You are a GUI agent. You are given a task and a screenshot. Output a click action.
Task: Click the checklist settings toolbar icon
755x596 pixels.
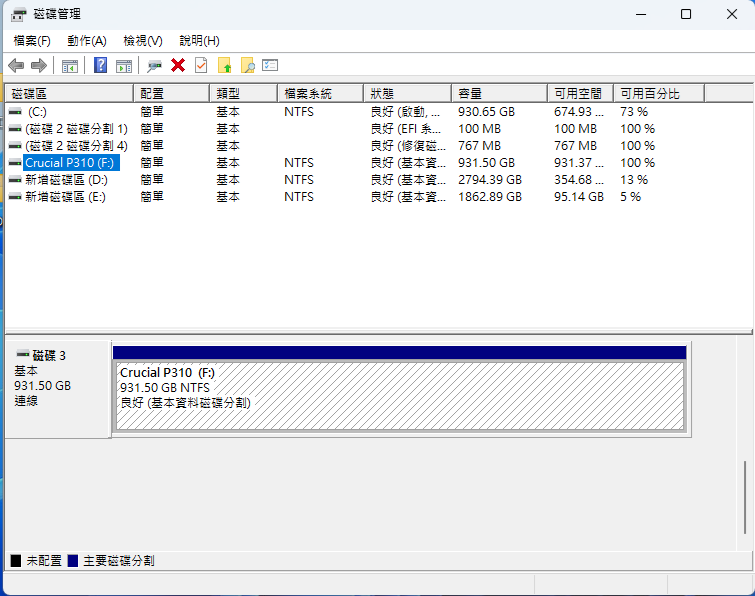click(270, 65)
